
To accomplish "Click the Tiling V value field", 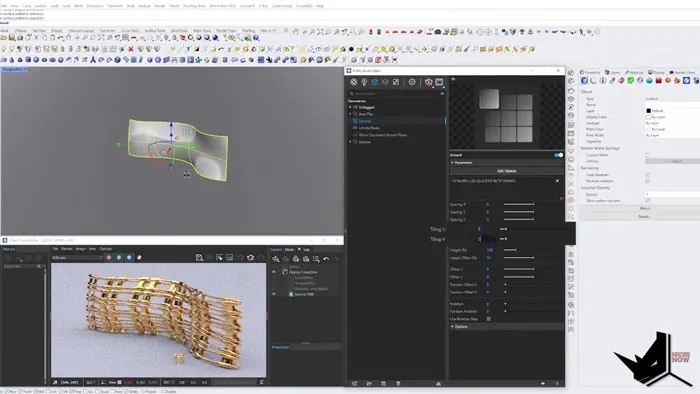I will coord(487,239).
